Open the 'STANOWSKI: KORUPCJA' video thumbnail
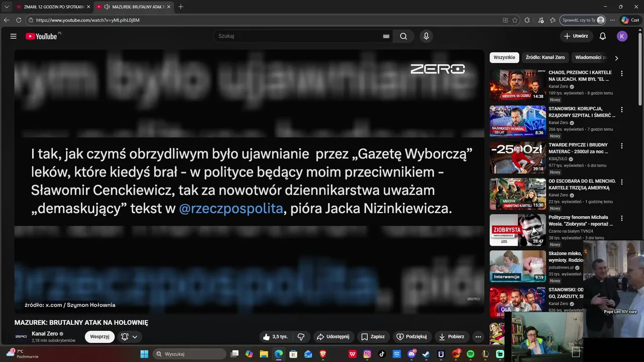This screenshot has width=644, height=362. [518, 121]
